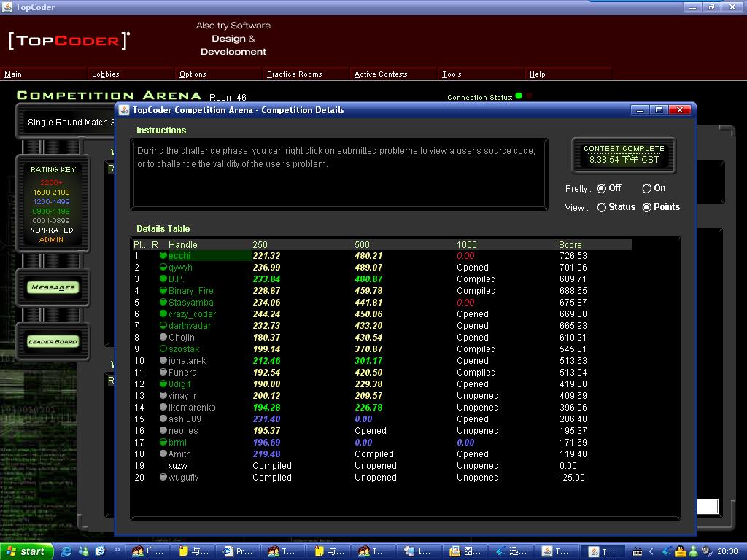The image size is (747, 560).
Task: Click B.P.'s 500 score 480.87
Action: pyautogui.click(x=368, y=279)
